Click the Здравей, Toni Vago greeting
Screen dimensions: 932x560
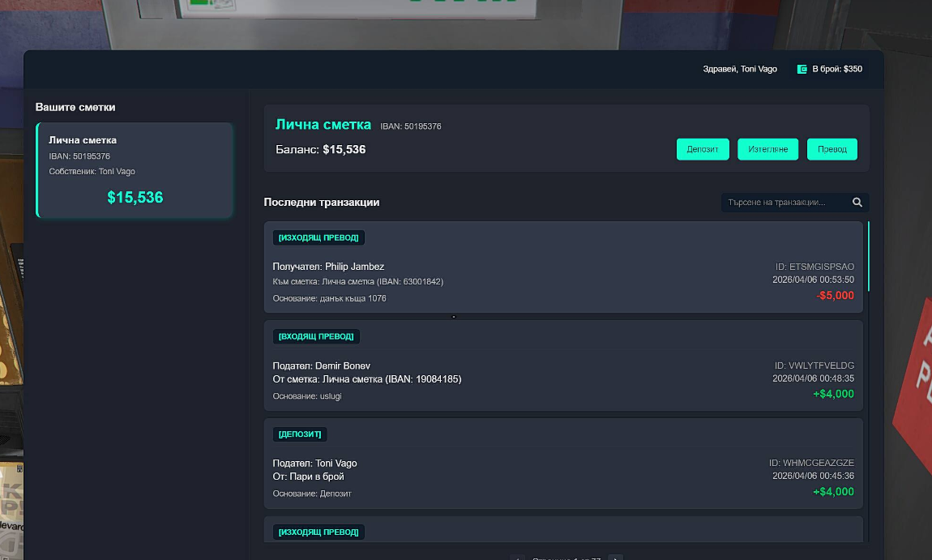click(x=739, y=69)
